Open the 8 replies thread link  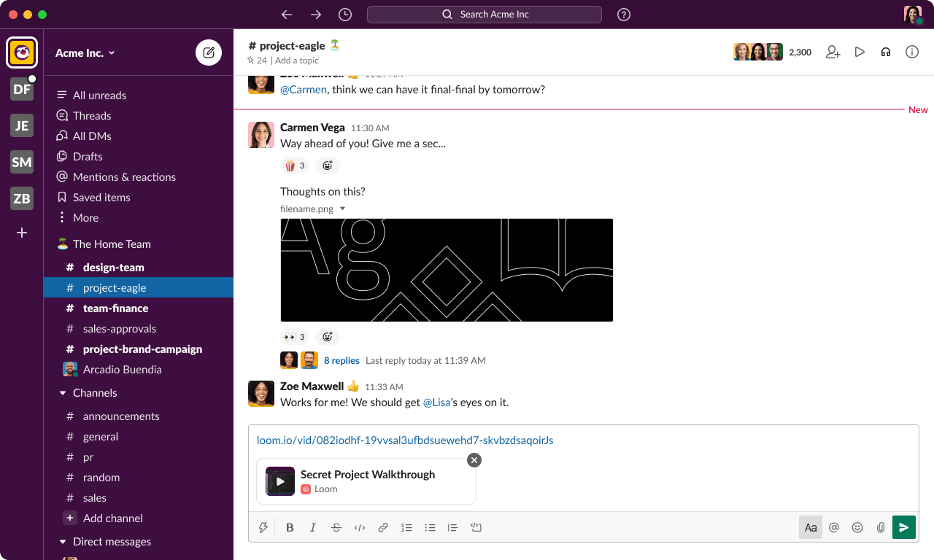pos(341,360)
